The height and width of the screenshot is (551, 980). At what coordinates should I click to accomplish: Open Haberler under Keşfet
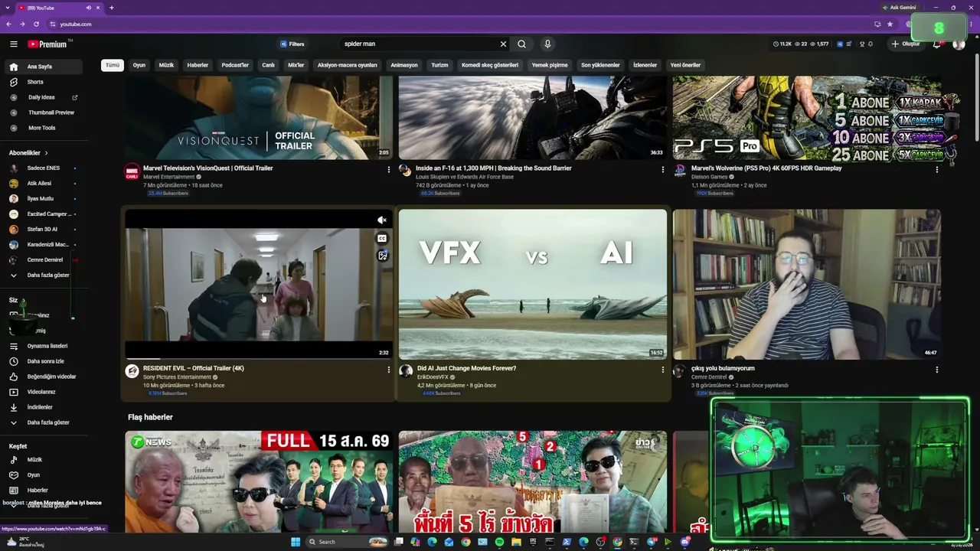tap(43, 491)
